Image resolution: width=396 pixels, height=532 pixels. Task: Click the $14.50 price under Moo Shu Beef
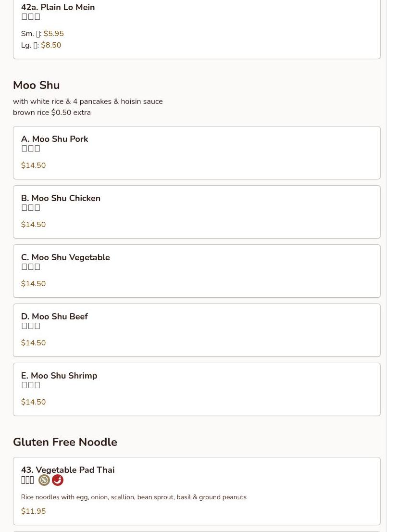point(33,343)
